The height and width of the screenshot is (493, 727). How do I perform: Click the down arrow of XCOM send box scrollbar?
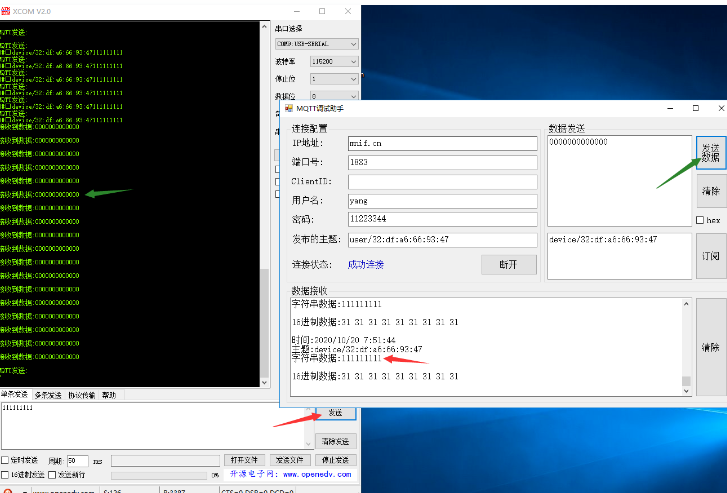309,444
